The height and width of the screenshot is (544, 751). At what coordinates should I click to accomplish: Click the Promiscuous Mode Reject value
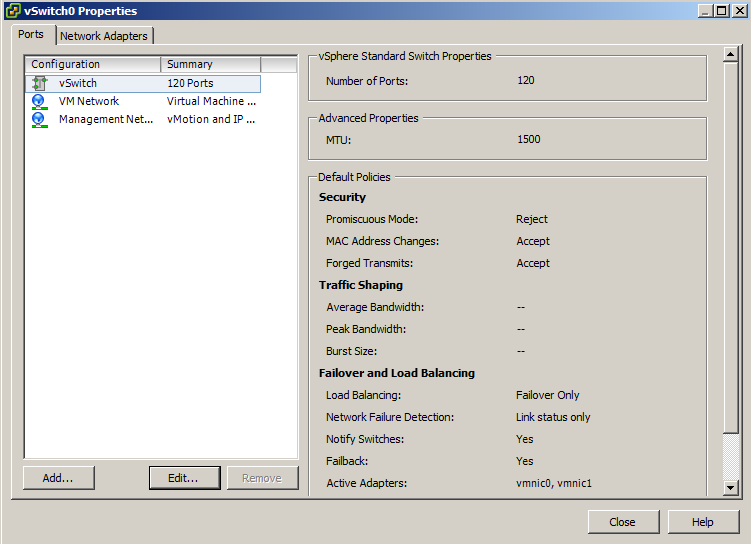pos(532,219)
